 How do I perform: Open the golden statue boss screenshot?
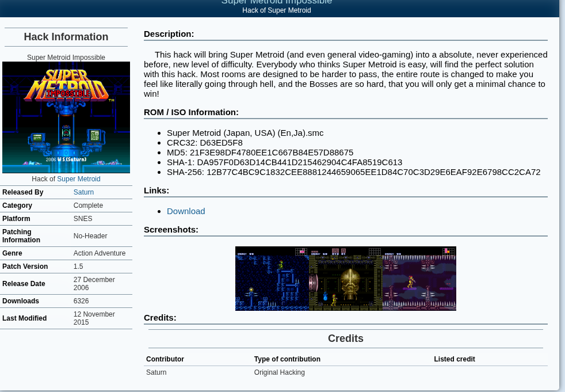[346, 279]
